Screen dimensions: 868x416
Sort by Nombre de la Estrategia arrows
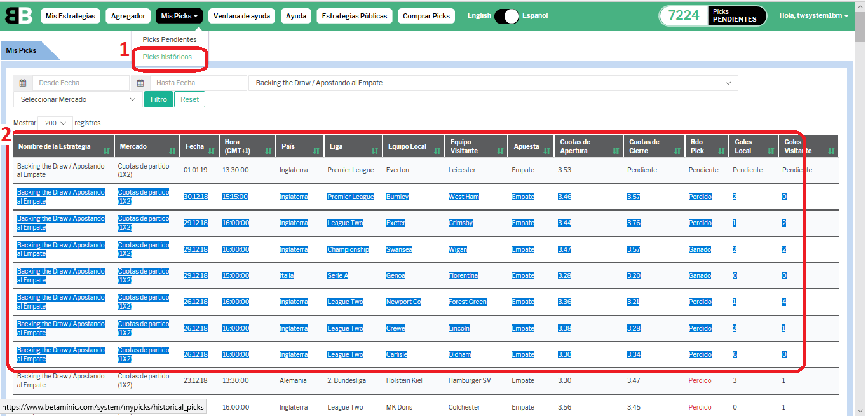pos(107,151)
